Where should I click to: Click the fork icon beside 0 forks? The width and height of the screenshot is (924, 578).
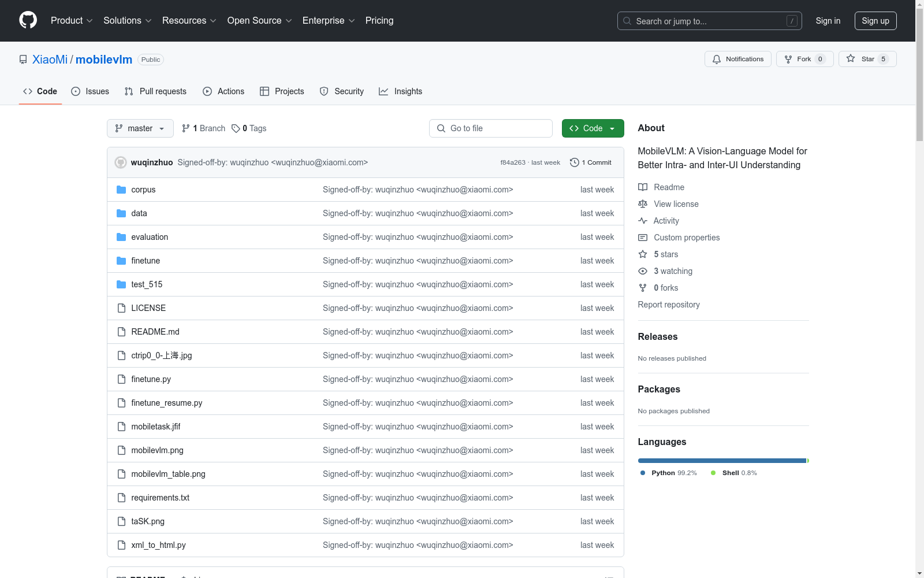[x=643, y=288]
